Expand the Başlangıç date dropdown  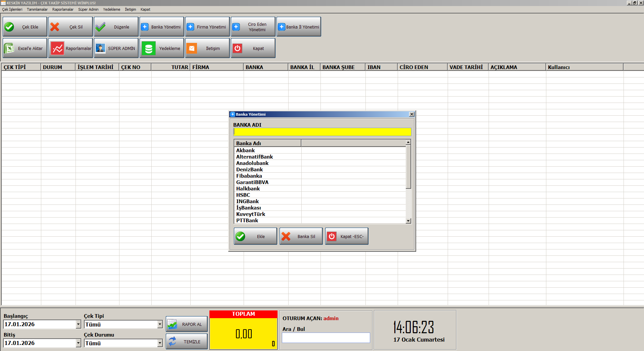78,324
